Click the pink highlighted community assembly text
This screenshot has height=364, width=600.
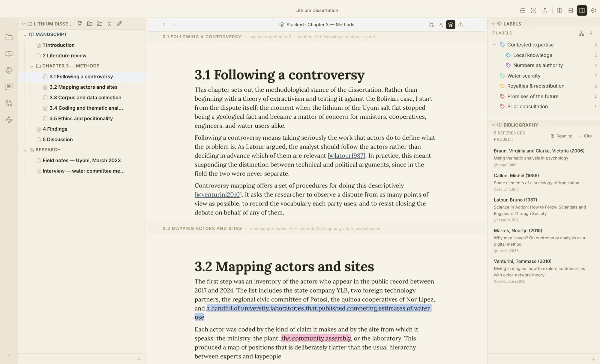coord(316,339)
